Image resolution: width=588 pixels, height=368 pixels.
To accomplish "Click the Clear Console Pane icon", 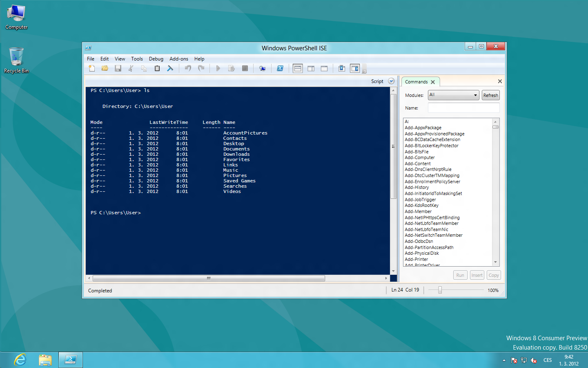I will tap(170, 68).
